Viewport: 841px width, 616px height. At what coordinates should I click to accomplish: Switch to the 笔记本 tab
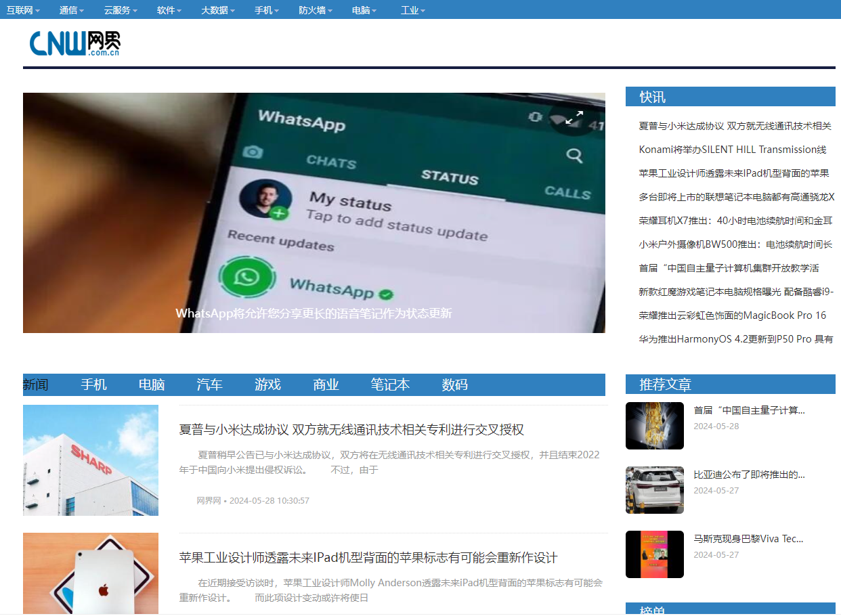[x=390, y=384]
